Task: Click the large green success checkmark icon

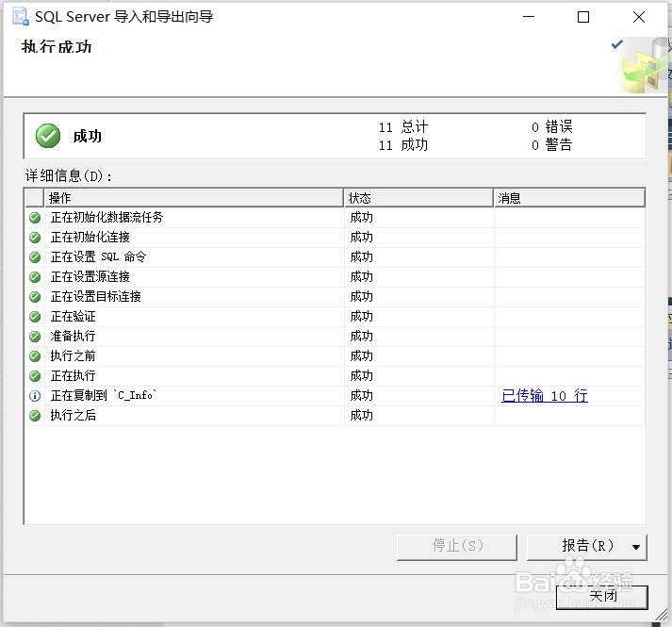Action: point(48,136)
